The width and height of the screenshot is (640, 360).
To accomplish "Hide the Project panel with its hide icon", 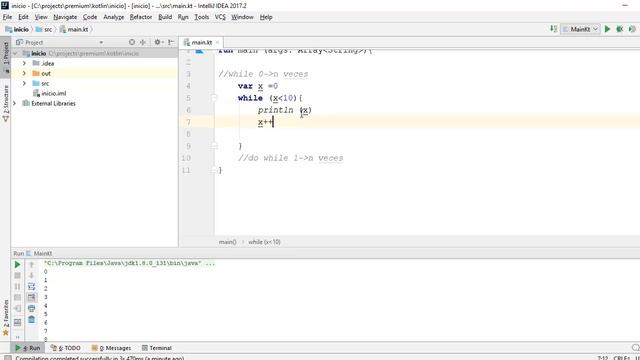I will [x=171, y=42].
